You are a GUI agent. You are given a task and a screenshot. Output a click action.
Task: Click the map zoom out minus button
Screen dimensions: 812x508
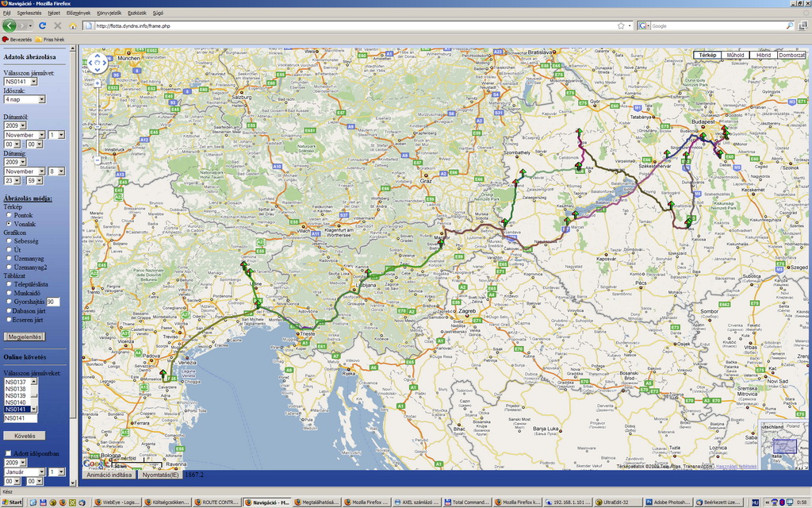(97, 160)
